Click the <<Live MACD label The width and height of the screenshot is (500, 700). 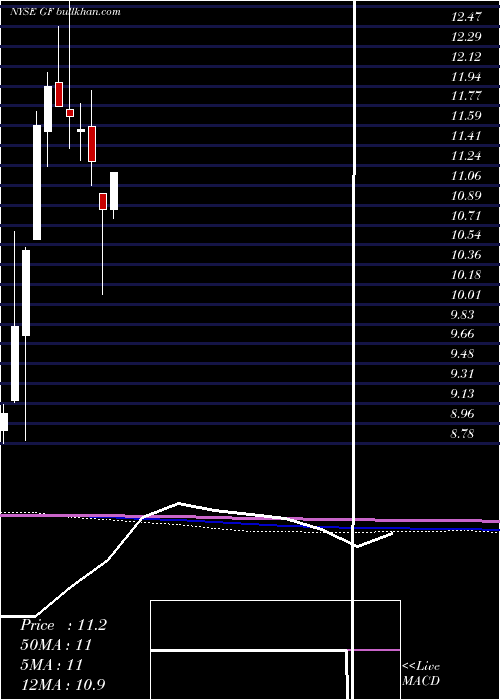(x=421, y=673)
